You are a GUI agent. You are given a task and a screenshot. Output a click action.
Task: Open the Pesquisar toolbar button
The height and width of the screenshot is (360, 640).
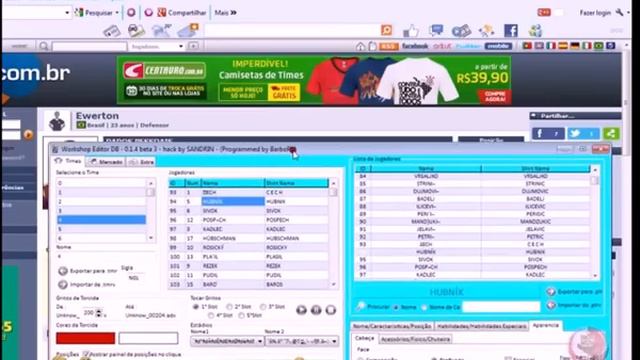(x=97, y=13)
